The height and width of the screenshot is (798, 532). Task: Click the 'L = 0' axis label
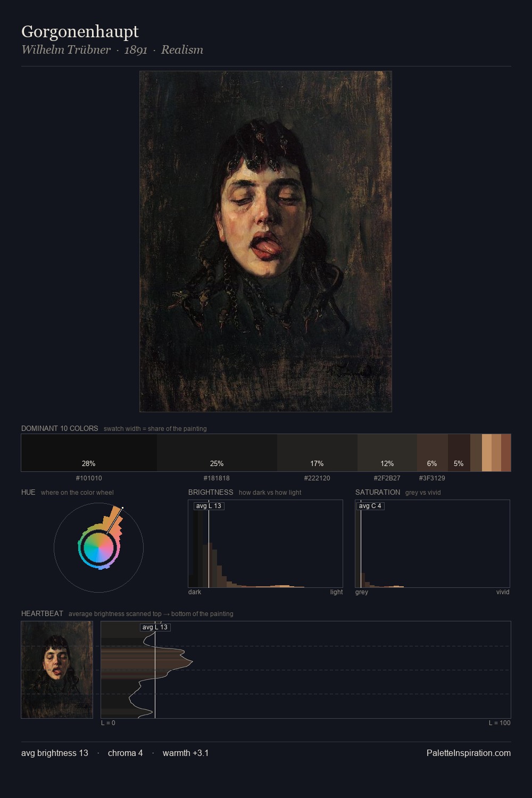click(x=108, y=723)
